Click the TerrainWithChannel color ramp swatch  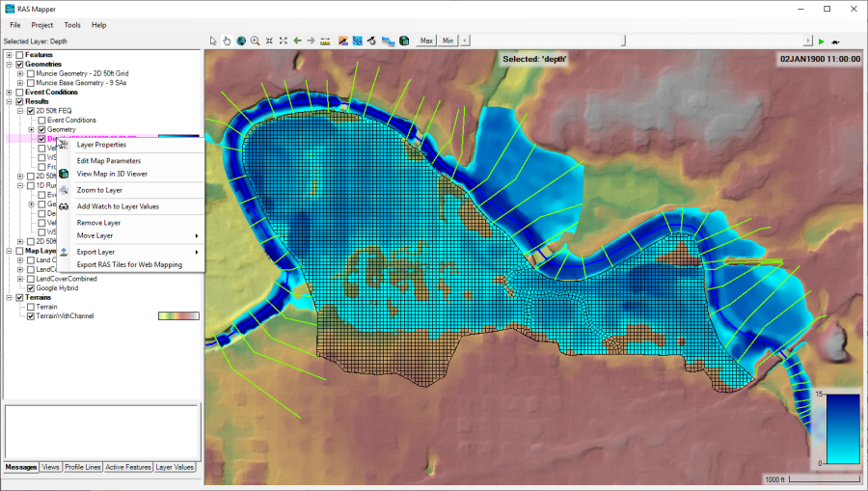[x=178, y=316]
